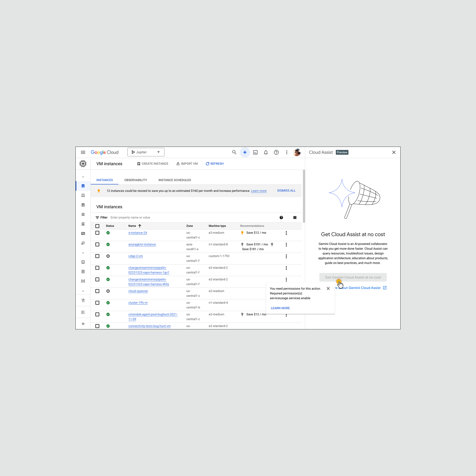The width and height of the screenshot is (476, 476).
Task: Toggle the Gemini sparkle icon in the top bar
Action: coord(245,152)
